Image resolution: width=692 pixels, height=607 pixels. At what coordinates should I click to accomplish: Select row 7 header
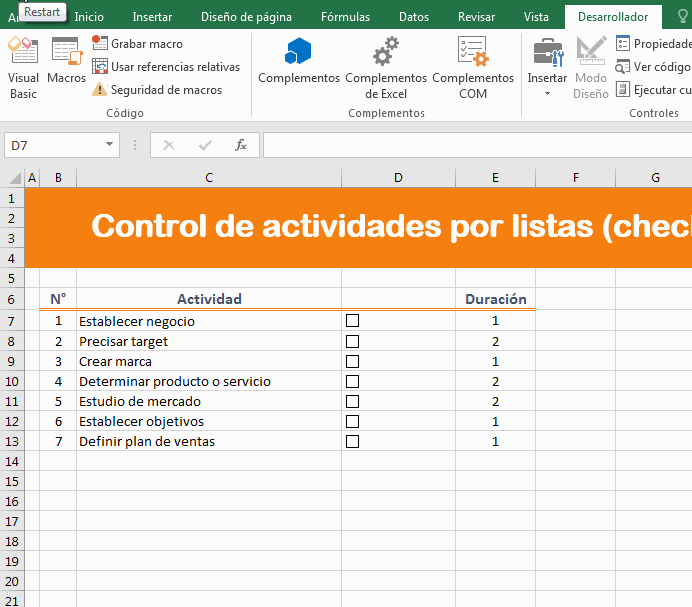tap(11, 321)
